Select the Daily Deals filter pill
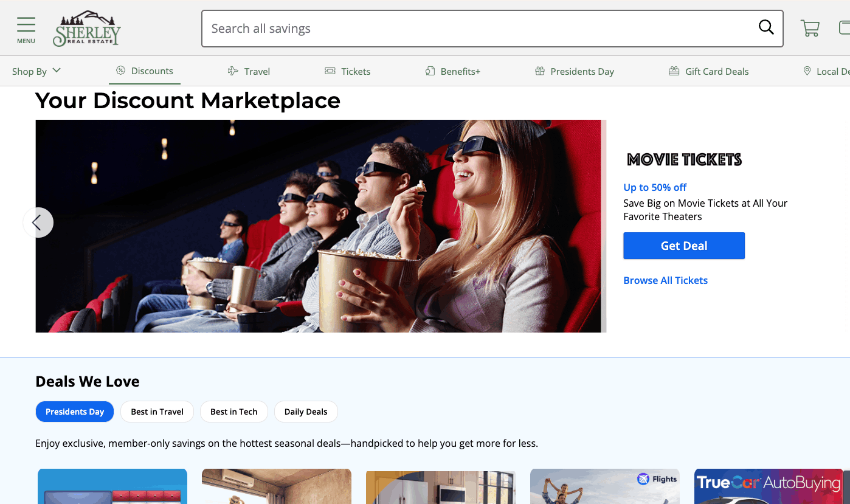This screenshot has height=504, width=850. pos(306,412)
